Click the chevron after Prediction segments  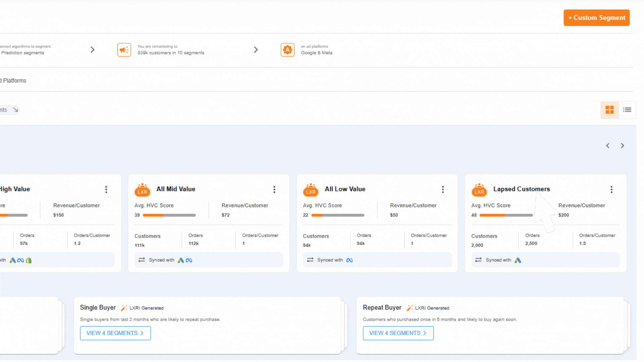pyautogui.click(x=93, y=50)
